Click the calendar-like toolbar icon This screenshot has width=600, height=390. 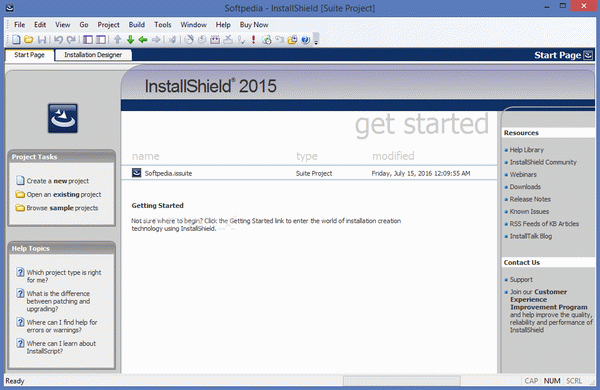215,39
